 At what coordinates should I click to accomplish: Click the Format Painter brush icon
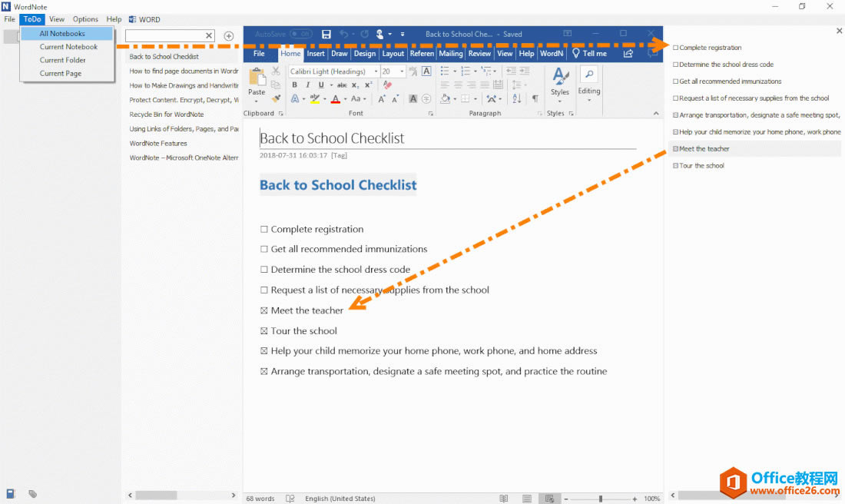tap(276, 98)
